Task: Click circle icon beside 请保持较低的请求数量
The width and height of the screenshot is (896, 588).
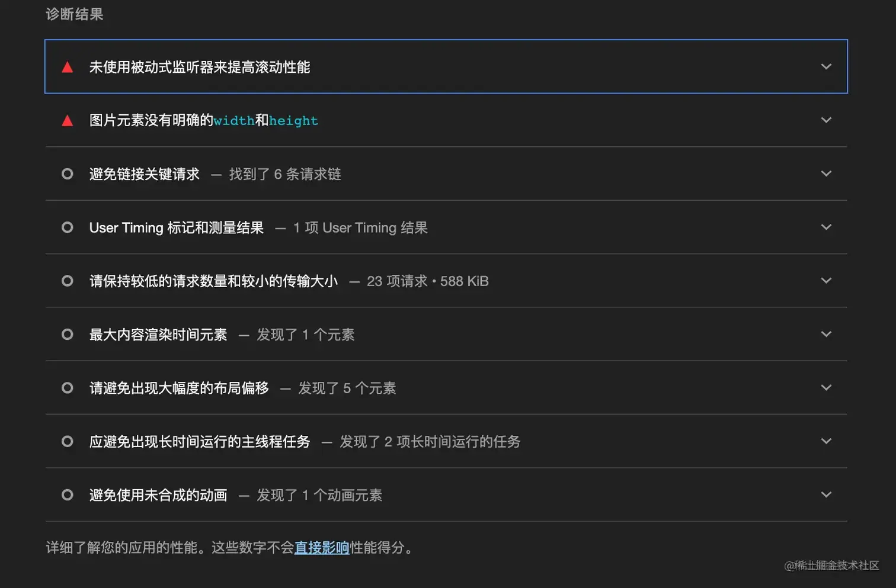Action: coord(68,281)
